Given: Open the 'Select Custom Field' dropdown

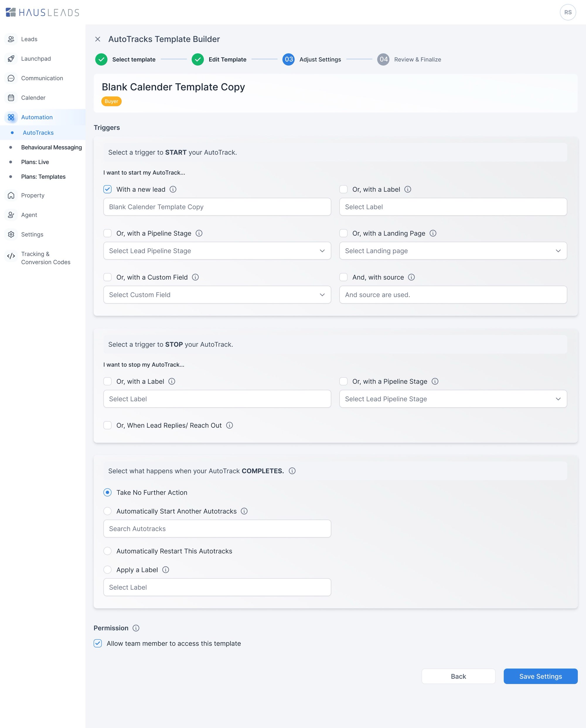Looking at the screenshot, I should click(217, 295).
